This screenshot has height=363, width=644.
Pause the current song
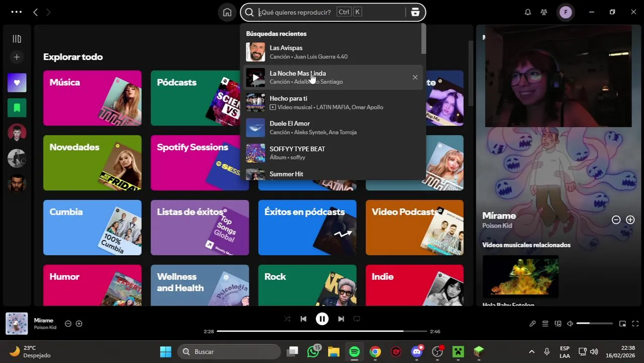coord(322,319)
